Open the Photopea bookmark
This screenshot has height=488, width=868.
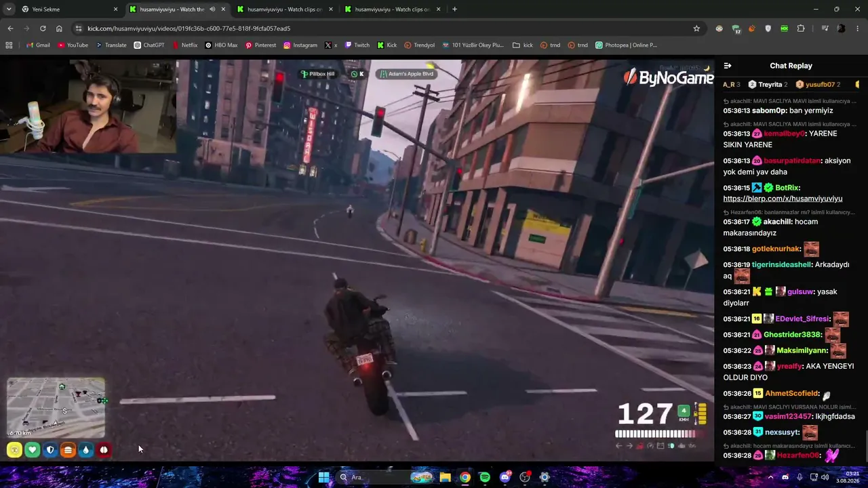(626, 45)
